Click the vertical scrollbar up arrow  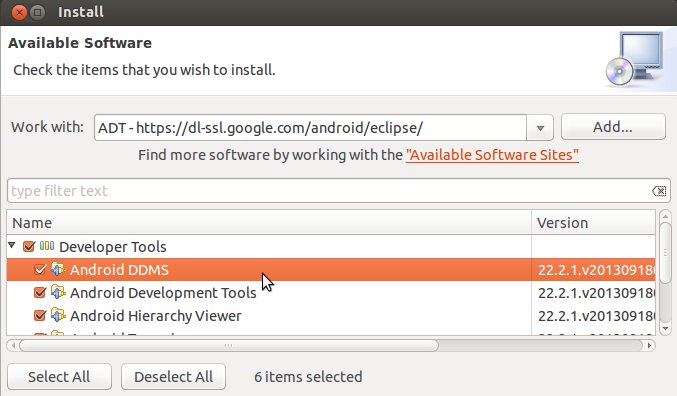coord(665,215)
